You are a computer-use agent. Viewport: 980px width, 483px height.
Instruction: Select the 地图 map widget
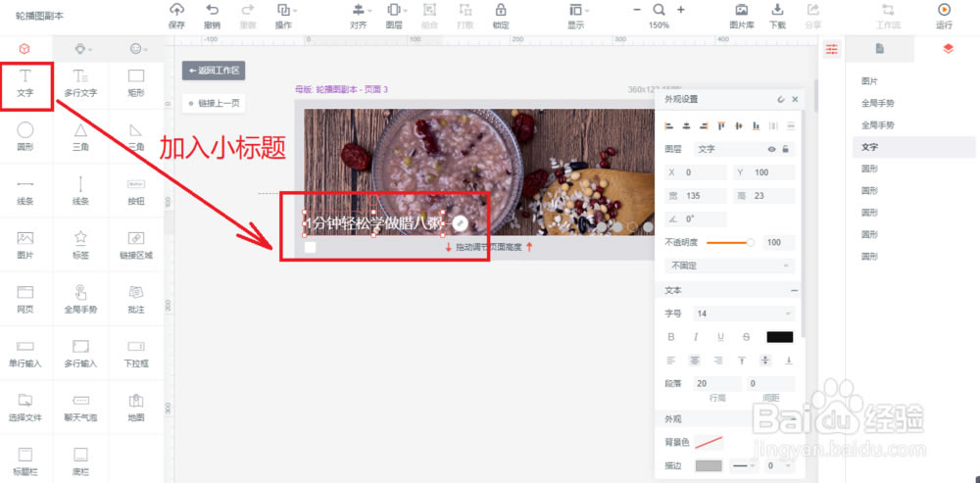click(135, 409)
